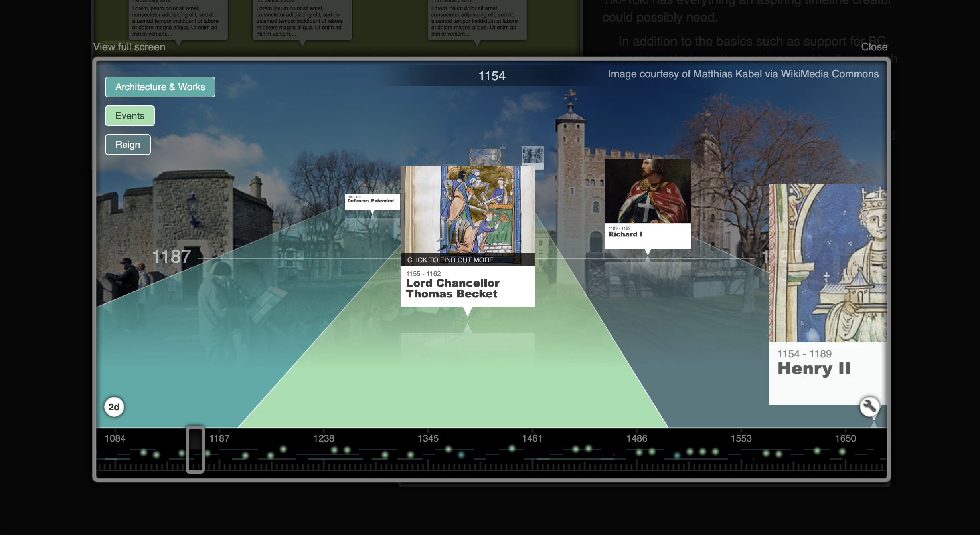This screenshot has width=980, height=535.
Task: Toggle the Events category filter
Action: [x=130, y=116]
